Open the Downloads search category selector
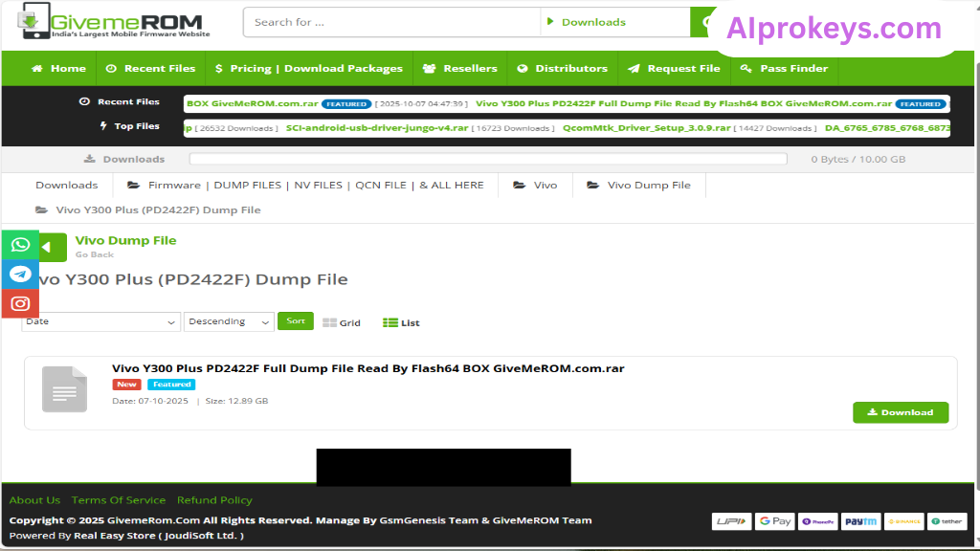The width and height of the screenshot is (980, 551). (615, 22)
